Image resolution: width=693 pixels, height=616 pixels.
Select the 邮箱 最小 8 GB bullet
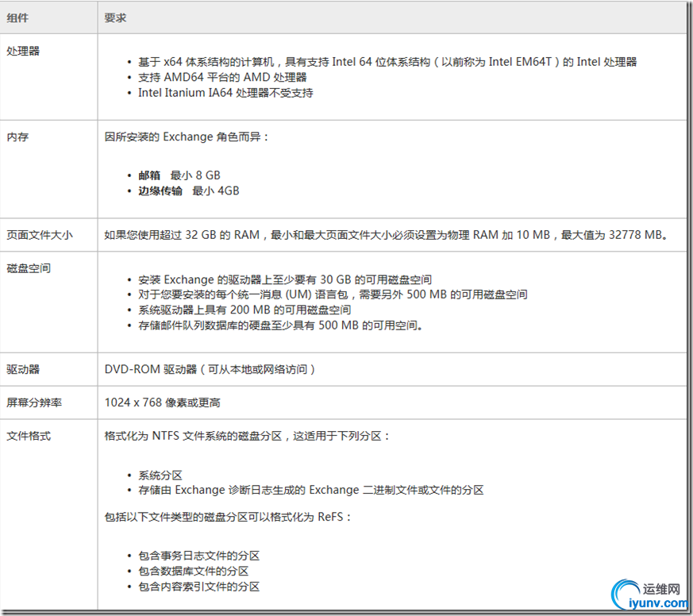(x=179, y=175)
